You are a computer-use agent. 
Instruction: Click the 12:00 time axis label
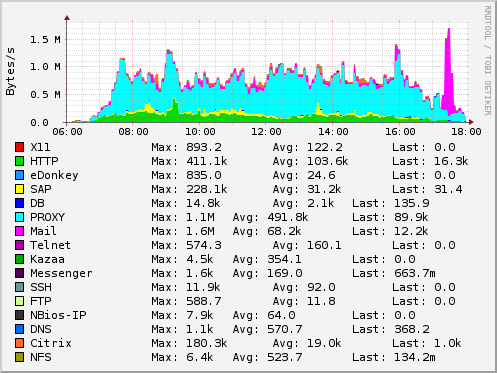tap(266, 132)
